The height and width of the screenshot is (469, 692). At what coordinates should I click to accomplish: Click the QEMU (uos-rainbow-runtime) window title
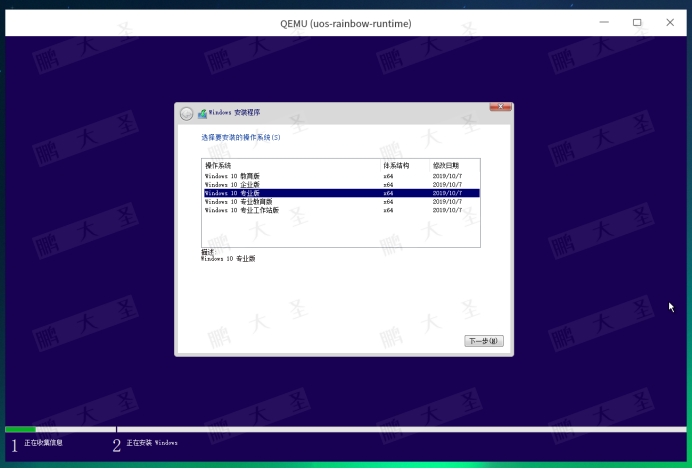coord(346,23)
